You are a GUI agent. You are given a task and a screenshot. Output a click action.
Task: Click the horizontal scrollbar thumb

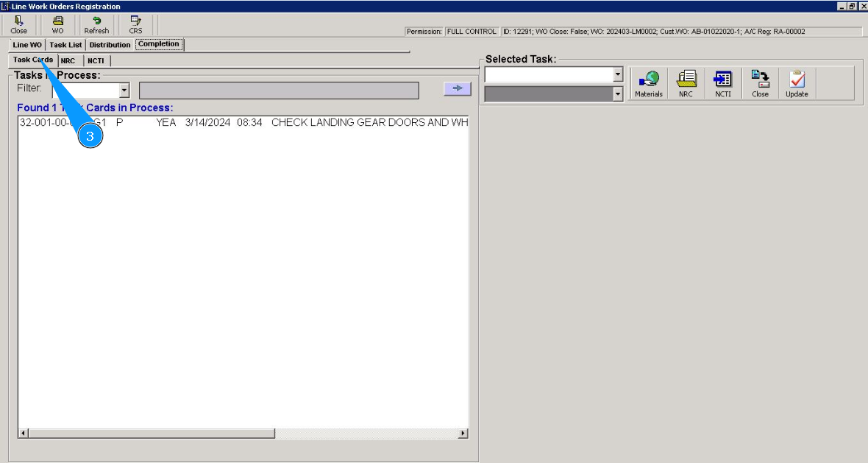pos(152,433)
